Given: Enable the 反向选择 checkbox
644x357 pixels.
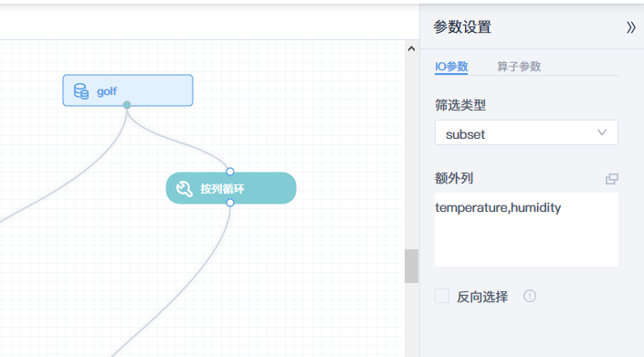Looking at the screenshot, I should click(x=442, y=296).
